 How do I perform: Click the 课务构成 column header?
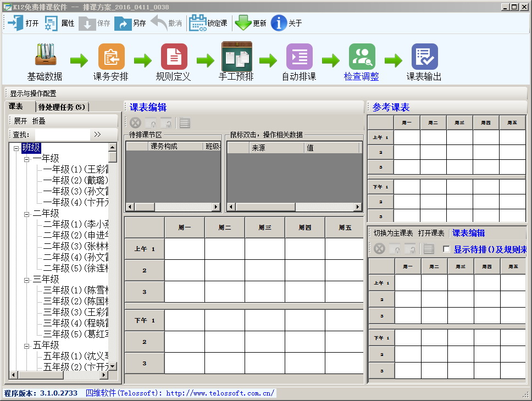click(175, 146)
